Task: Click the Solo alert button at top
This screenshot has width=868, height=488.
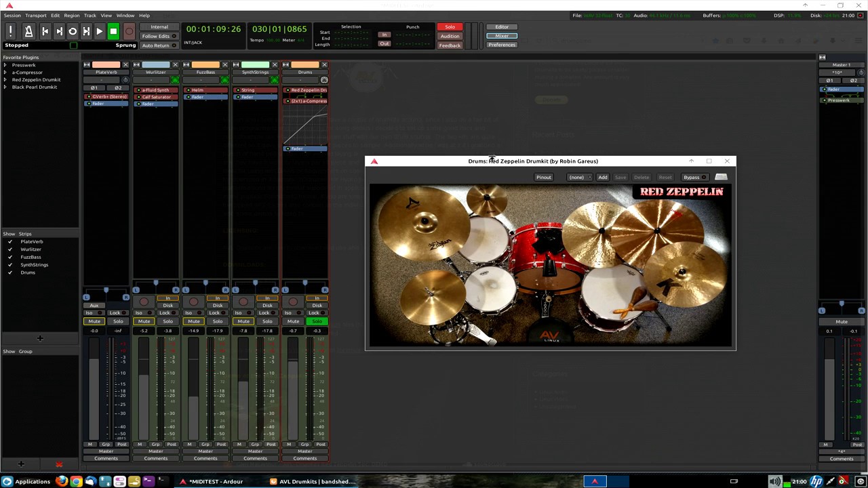Action: point(450,27)
